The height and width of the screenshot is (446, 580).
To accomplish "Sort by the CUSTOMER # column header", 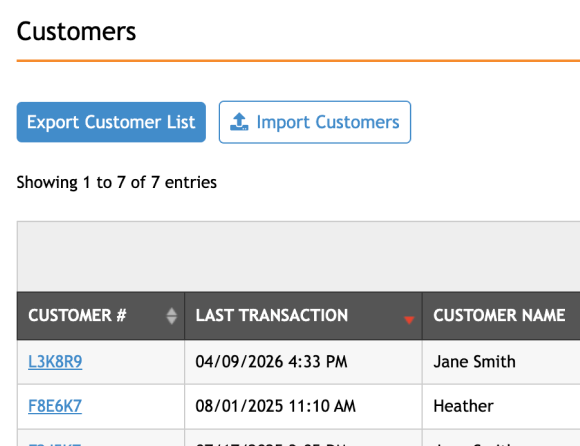I will click(101, 316).
